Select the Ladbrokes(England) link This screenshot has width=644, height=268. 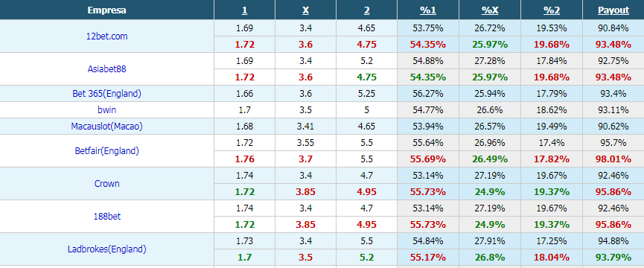(x=106, y=249)
